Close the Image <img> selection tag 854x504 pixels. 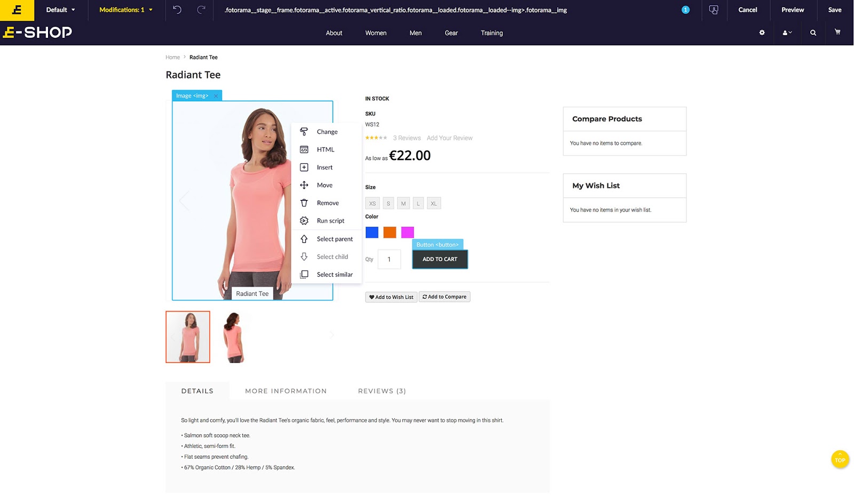click(216, 96)
